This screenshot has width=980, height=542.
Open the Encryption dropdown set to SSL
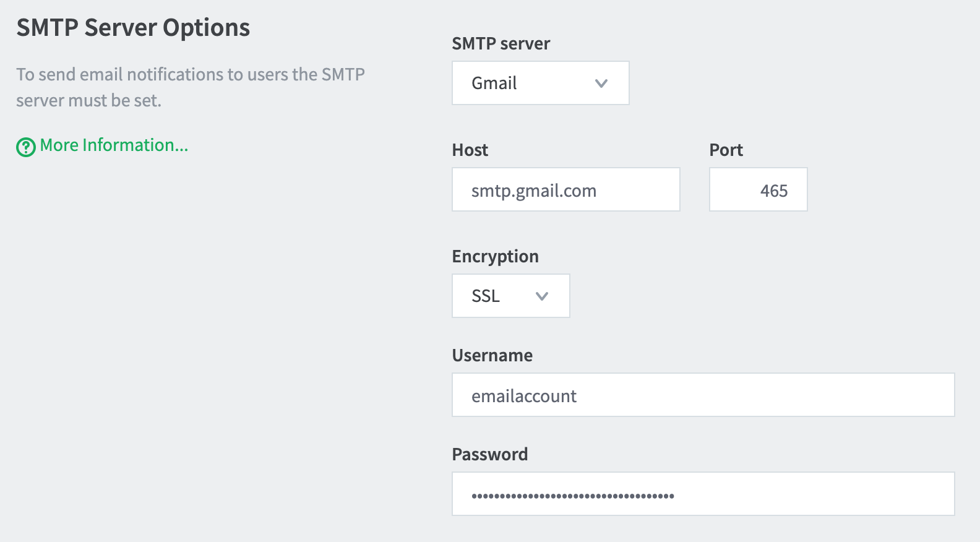point(511,296)
